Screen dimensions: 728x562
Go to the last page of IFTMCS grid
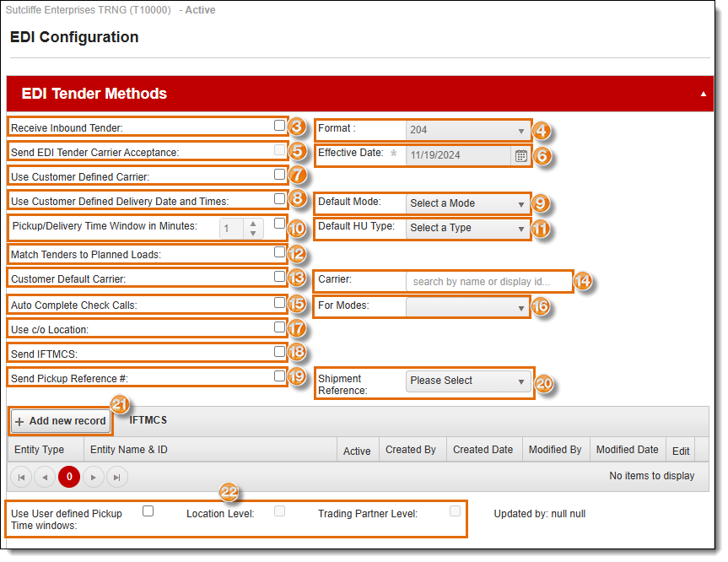[117, 477]
